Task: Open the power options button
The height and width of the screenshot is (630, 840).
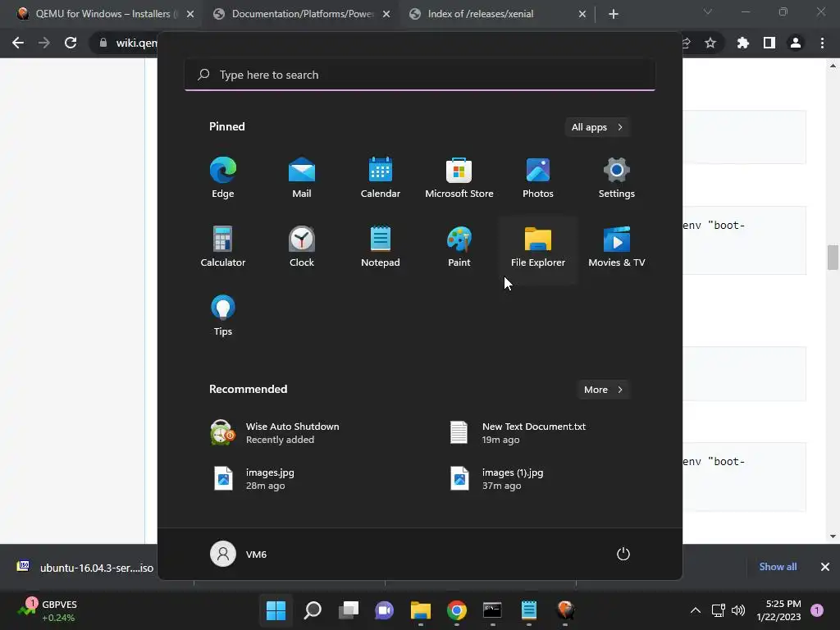Action: (623, 554)
